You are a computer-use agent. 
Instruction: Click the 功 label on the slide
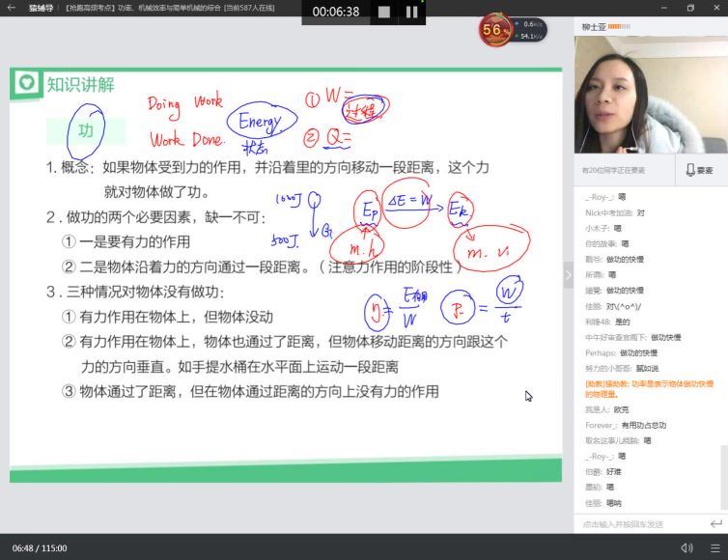[x=85, y=130]
